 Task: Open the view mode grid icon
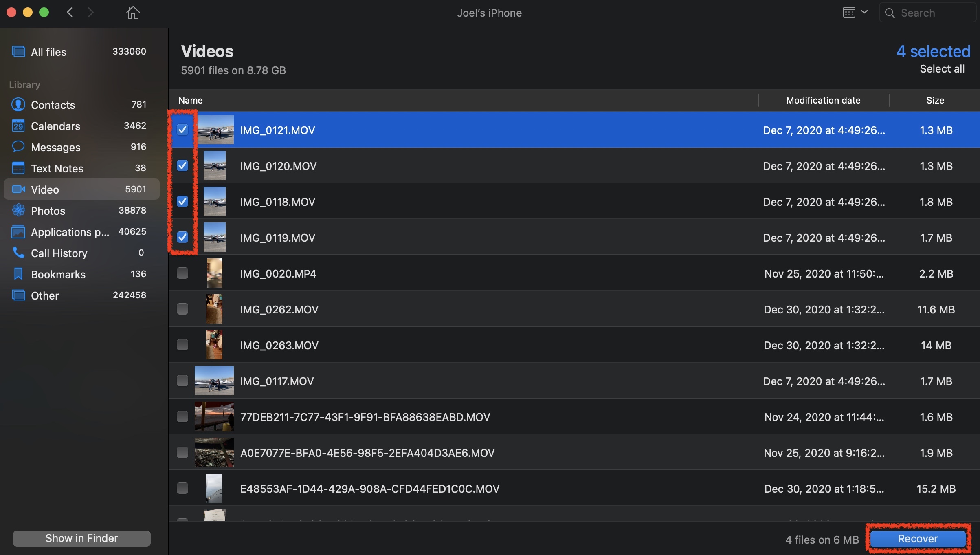[x=849, y=12]
